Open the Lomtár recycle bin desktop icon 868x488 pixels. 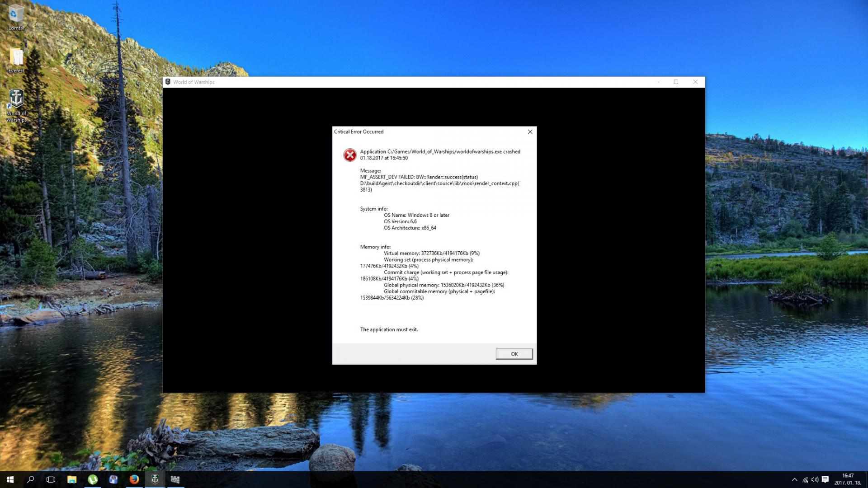[16, 18]
